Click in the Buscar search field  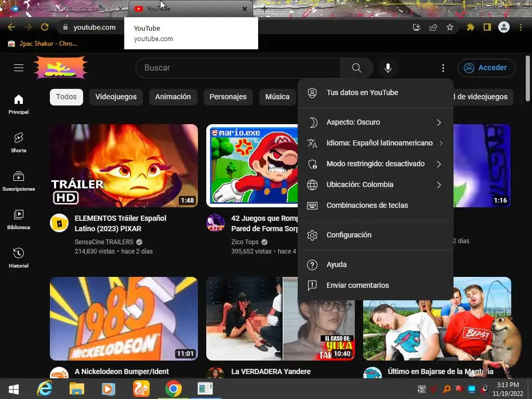(238, 68)
